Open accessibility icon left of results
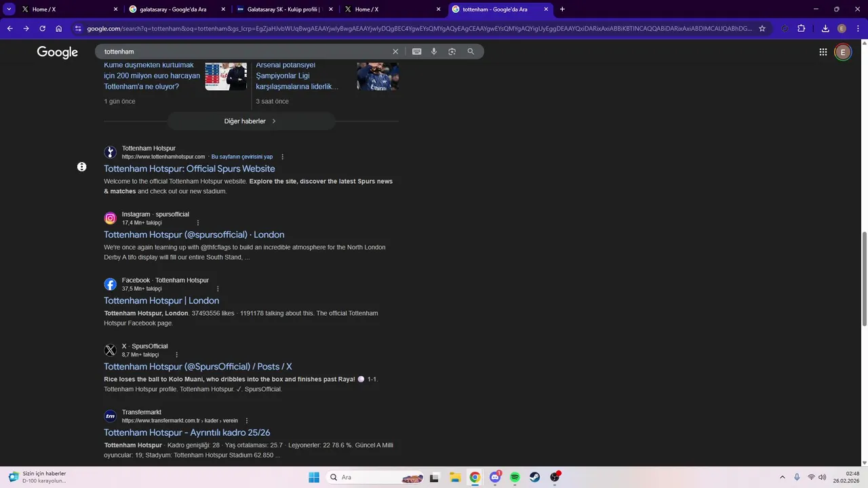The image size is (868, 488). [81, 167]
